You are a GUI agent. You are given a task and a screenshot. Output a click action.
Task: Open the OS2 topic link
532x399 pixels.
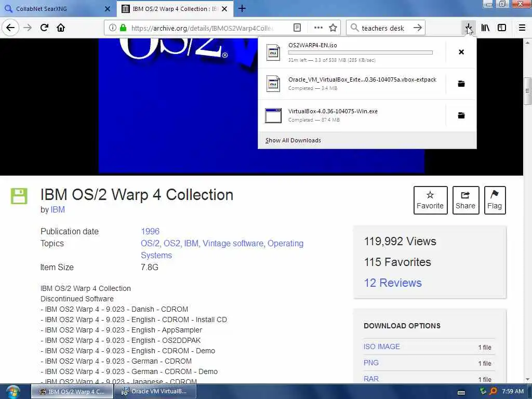pyautogui.click(x=172, y=243)
